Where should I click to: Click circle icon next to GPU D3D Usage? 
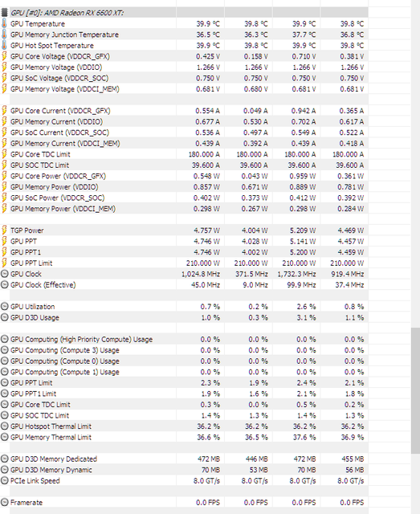(x=5, y=317)
